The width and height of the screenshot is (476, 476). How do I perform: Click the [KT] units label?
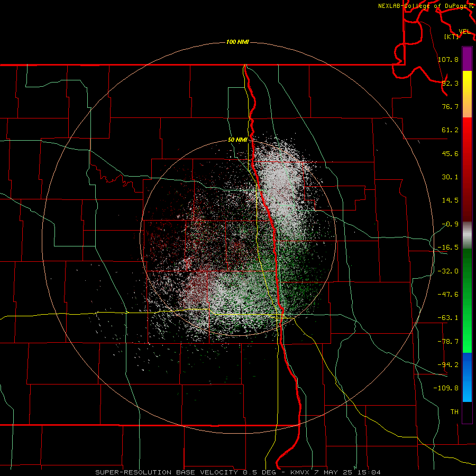(x=452, y=36)
